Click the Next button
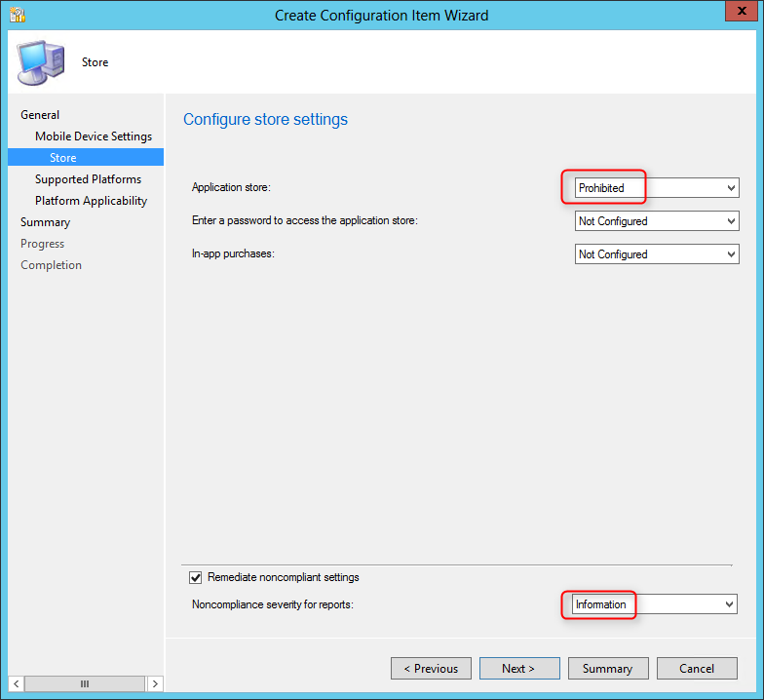764x700 pixels. 519,669
